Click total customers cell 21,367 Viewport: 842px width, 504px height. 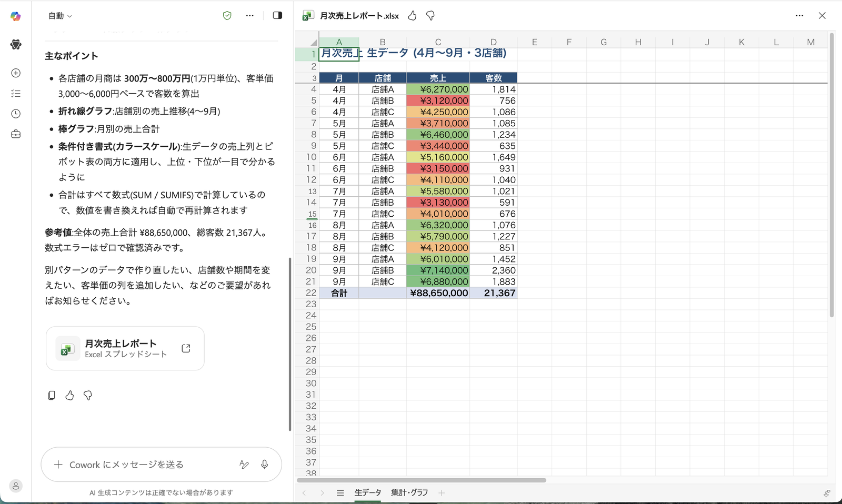[x=493, y=293]
